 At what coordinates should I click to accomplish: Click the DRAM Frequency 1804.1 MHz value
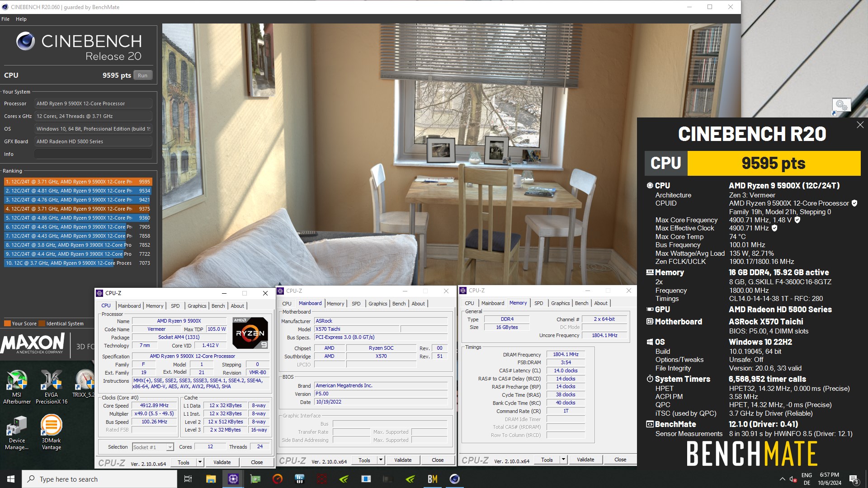click(566, 354)
